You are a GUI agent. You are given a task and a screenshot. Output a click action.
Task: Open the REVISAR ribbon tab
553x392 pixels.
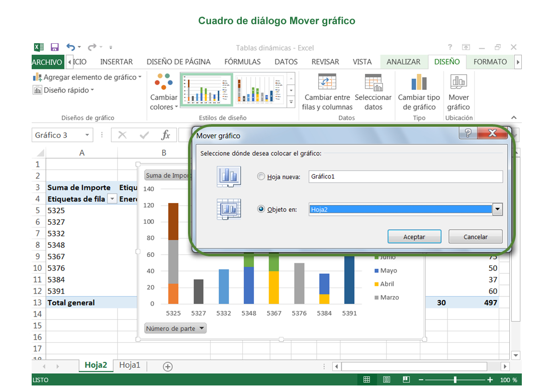click(x=325, y=62)
